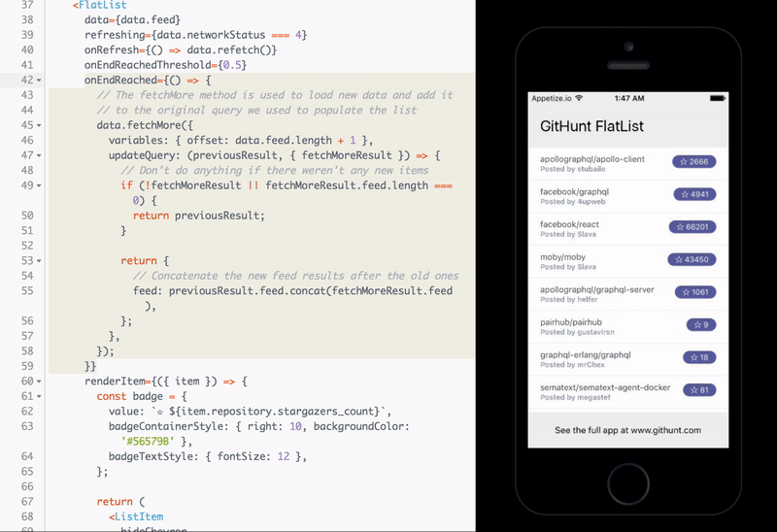
Task: Click the ListItem tag on line 68
Action: 139,516
